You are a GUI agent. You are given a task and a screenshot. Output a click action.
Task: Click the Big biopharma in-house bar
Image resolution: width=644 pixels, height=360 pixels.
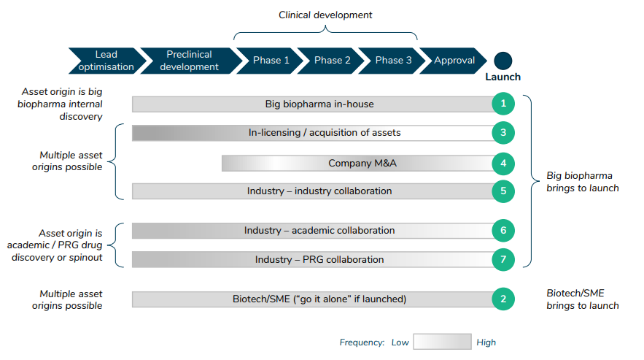click(x=314, y=104)
